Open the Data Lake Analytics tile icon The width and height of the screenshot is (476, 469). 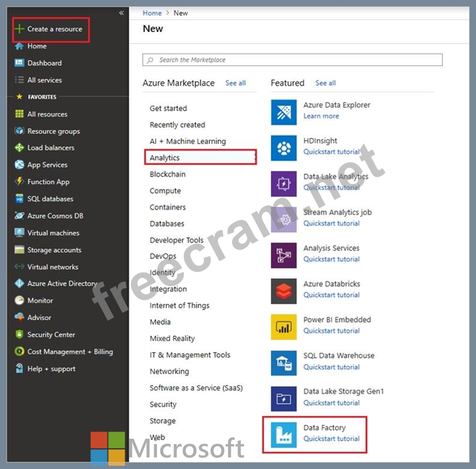[x=284, y=184]
